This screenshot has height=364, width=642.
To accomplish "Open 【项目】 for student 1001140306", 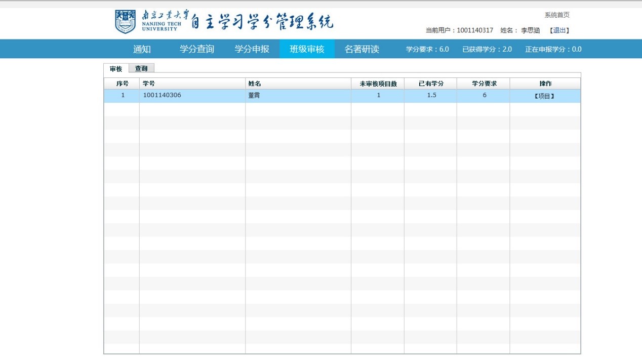I will 545,96.
